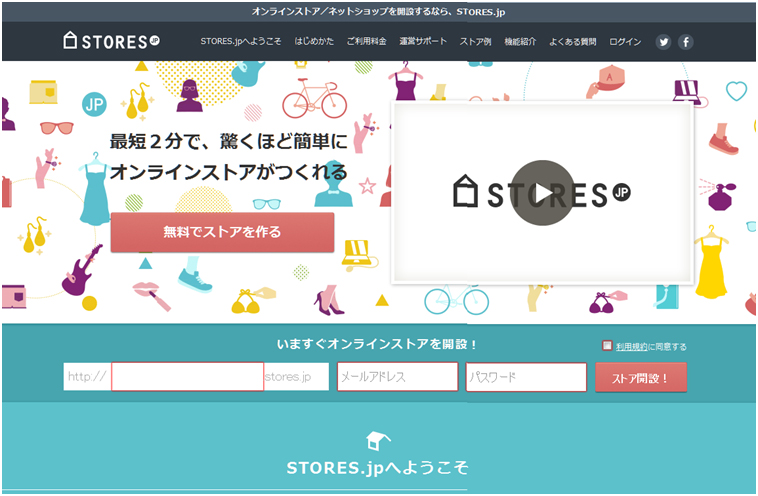Open 機能紹介 menu item
Viewport: 758px width, 496px height.
click(x=520, y=42)
